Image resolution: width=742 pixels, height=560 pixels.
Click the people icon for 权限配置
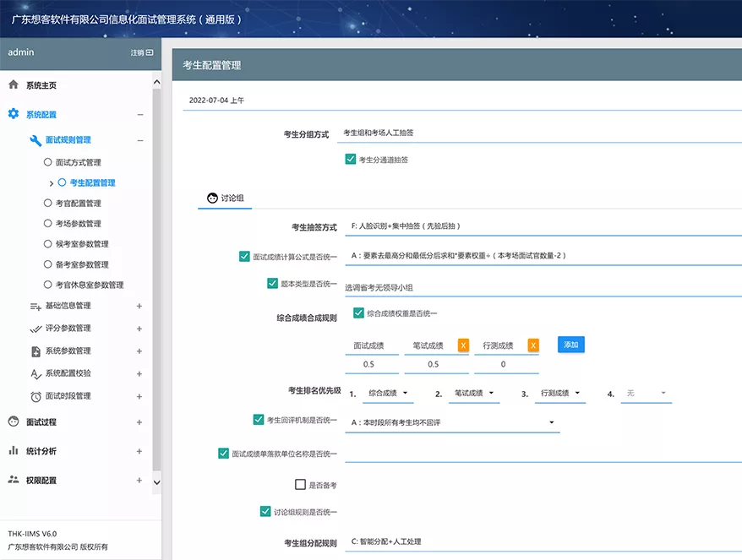pyautogui.click(x=14, y=480)
